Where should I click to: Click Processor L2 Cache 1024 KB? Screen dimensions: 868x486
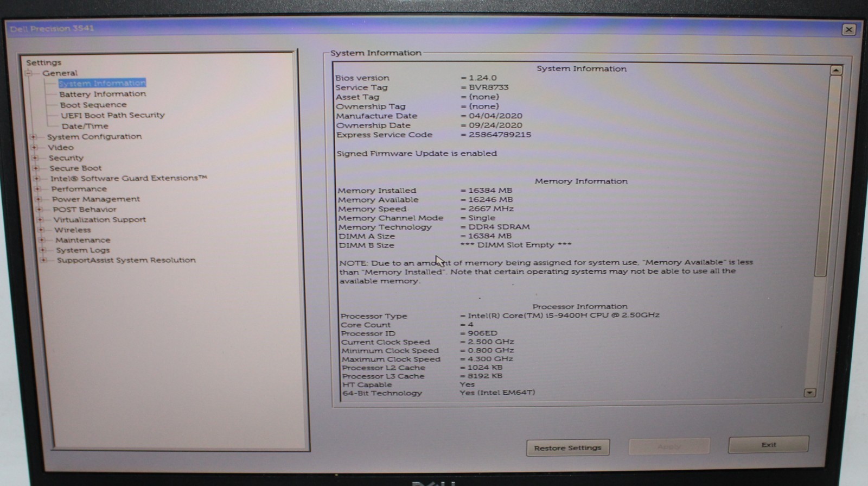pyautogui.click(x=484, y=368)
